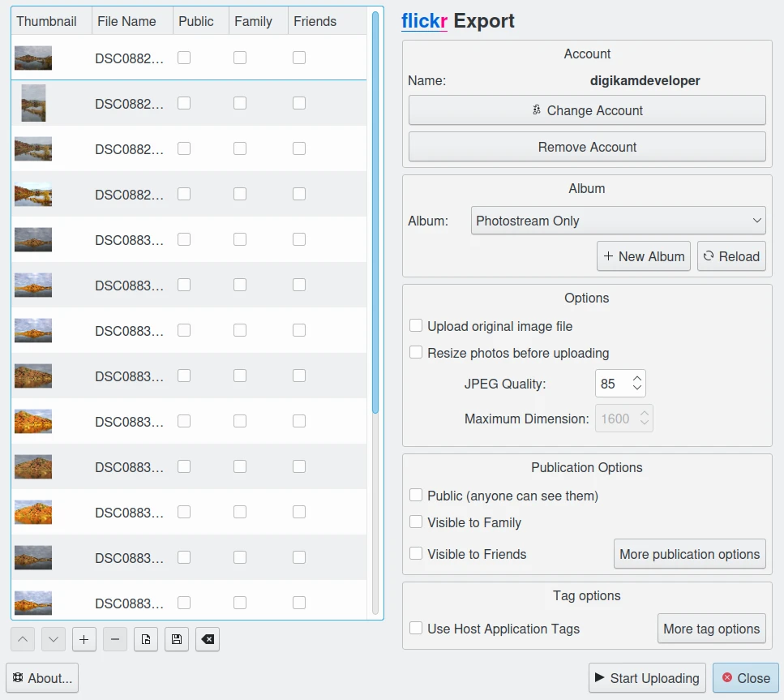
Task: Add images with the plus button
Action: [x=84, y=639]
